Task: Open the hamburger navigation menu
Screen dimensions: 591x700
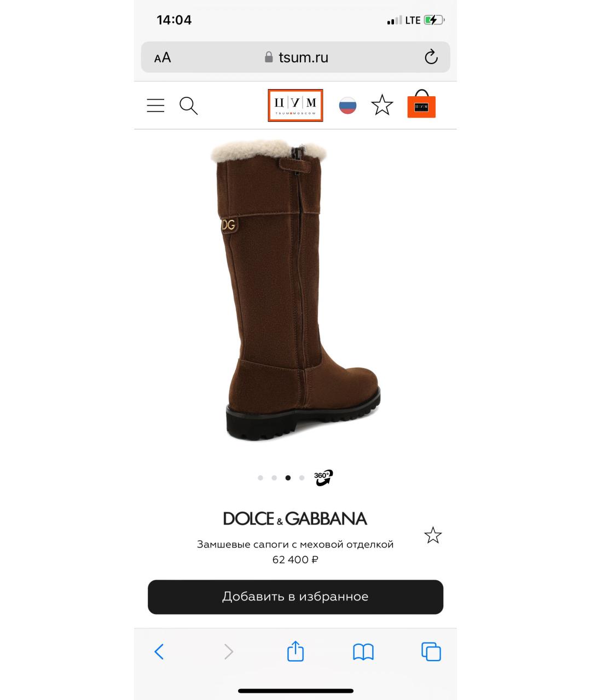Action: coord(155,106)
